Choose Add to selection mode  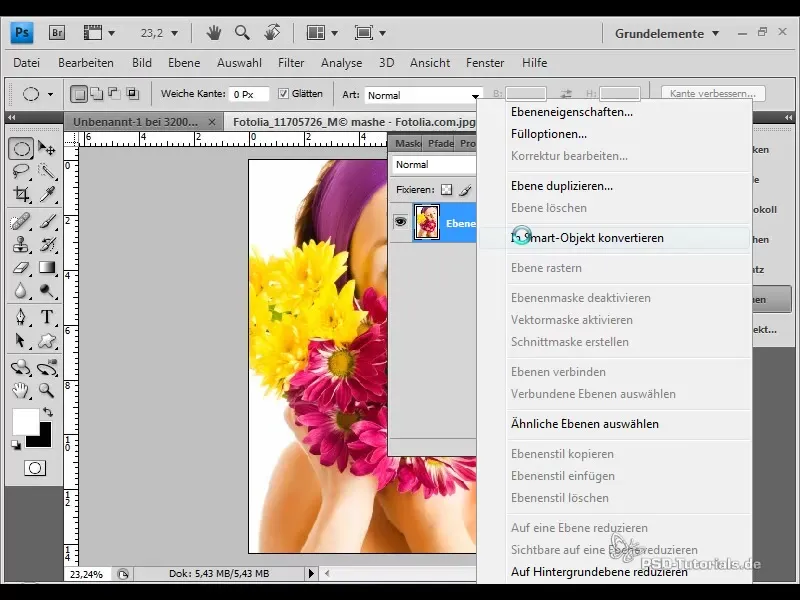[x=96, y=94]
